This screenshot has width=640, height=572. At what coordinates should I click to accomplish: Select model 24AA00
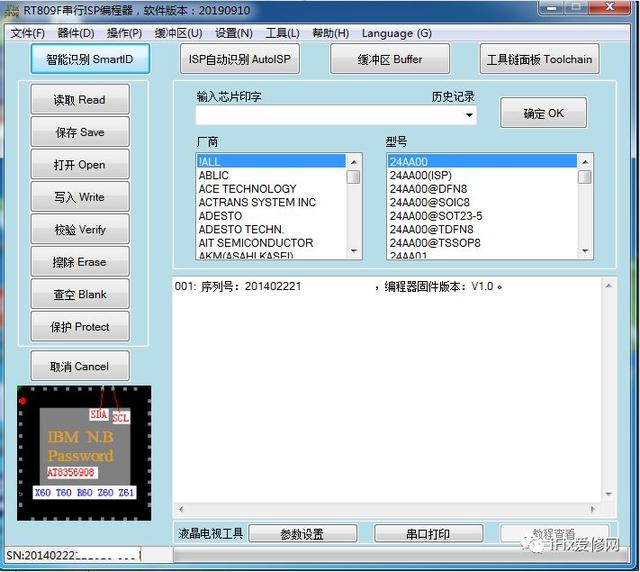(x=482, y=162)
